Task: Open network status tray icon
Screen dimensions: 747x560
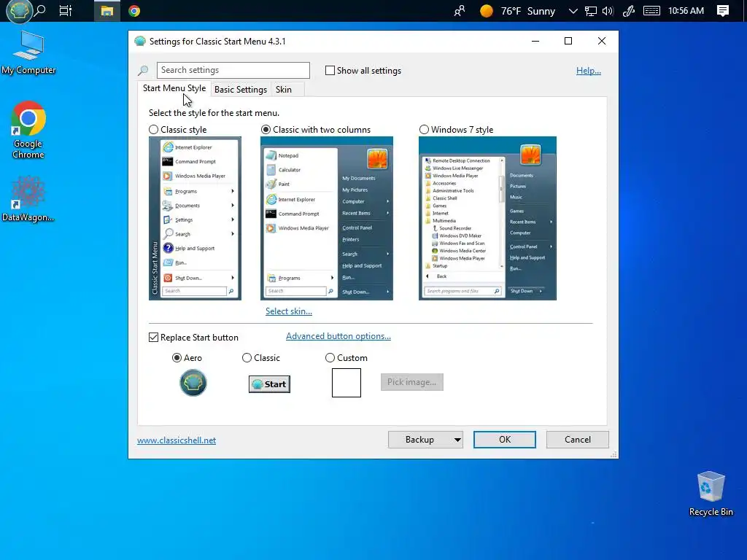Action: pos(591,11)
